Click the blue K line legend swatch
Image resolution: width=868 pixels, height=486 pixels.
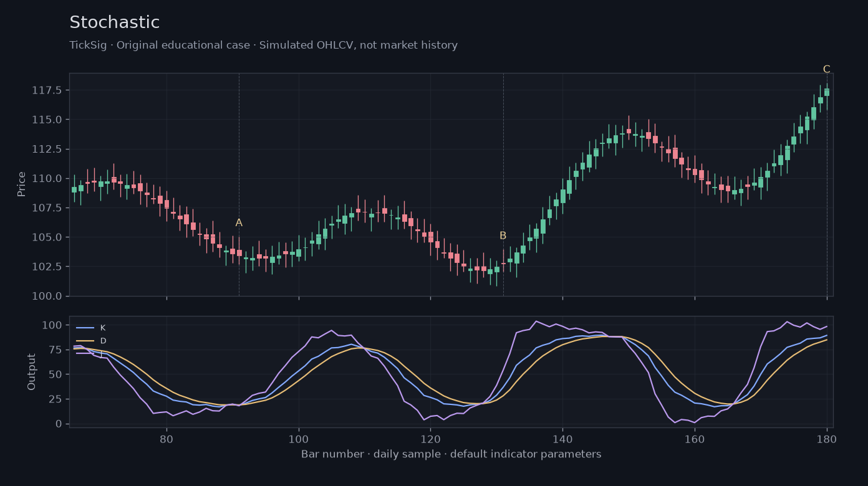pos(85,328)
